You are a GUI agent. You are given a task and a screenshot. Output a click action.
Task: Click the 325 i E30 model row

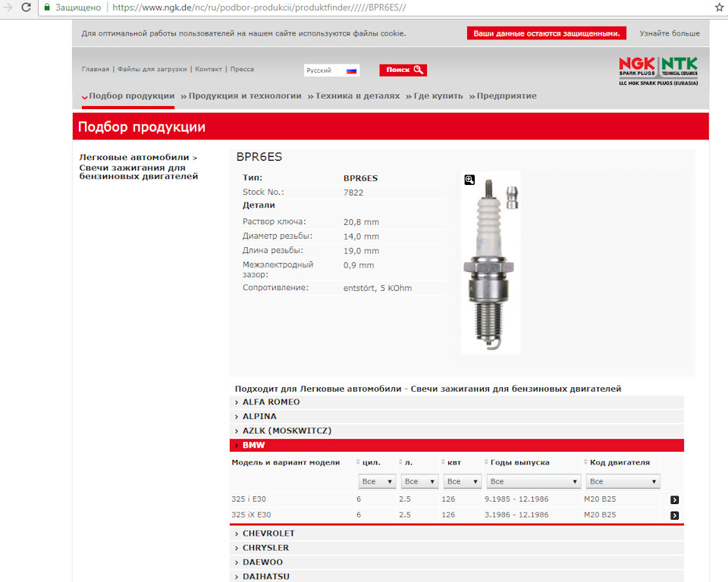(455, 499)
